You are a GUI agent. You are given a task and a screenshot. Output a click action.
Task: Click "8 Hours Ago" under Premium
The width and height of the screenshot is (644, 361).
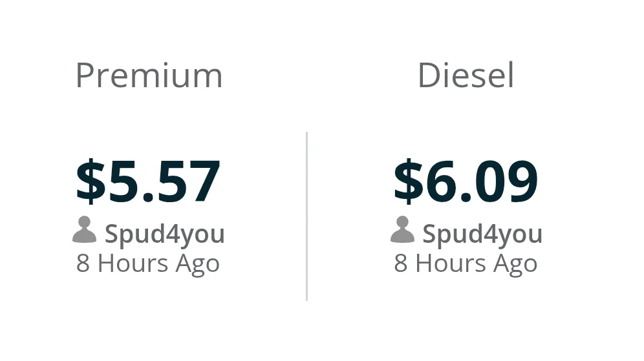click(148, 263)
